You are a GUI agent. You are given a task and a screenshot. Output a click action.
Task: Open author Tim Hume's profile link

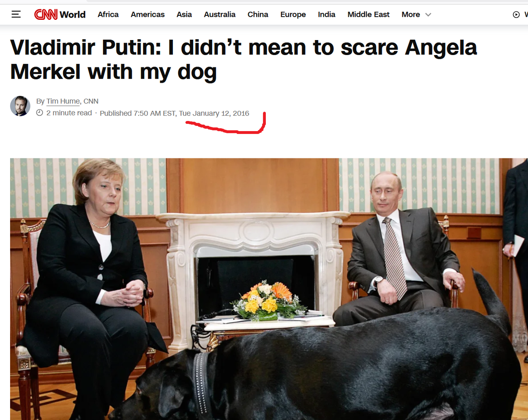pos(63,101)
